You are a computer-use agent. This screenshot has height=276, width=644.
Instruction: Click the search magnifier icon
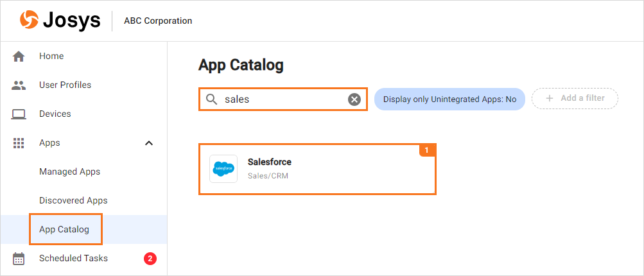[211, 99]
